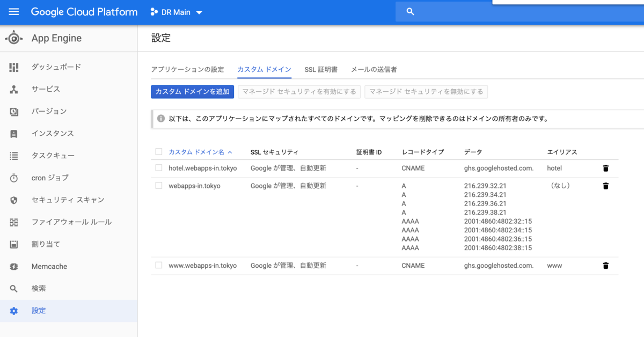
Task: Click the エイリアス column header
Action: [x=562, y=152]
